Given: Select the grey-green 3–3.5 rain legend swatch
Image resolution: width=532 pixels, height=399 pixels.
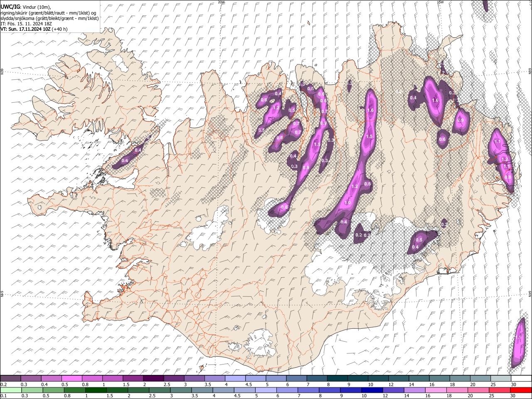Looking at the screenshot, I should 181,390.
